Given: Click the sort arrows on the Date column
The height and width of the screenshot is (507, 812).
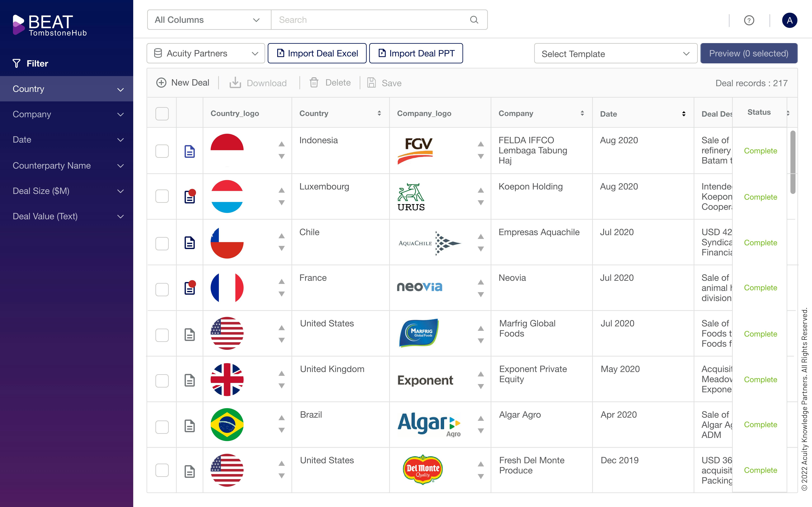Looking at the screenshot, I should [x=684, y=114].
